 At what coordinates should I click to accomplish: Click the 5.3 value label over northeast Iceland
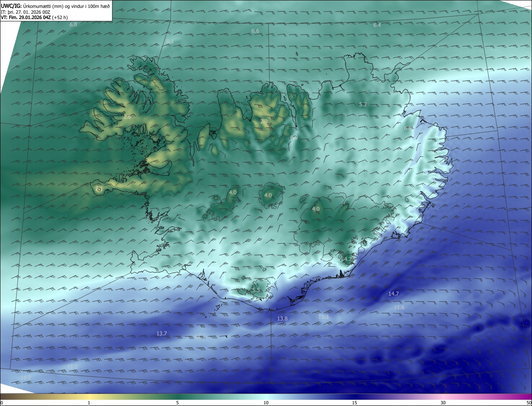pyautogui.click(x=363, y=104)
